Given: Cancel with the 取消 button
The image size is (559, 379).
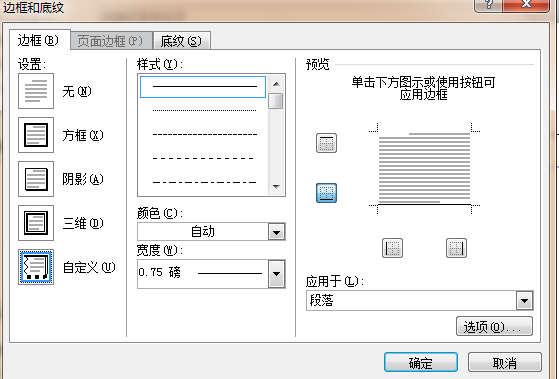Looking at the screenshot, I should [x=504, y=363].
